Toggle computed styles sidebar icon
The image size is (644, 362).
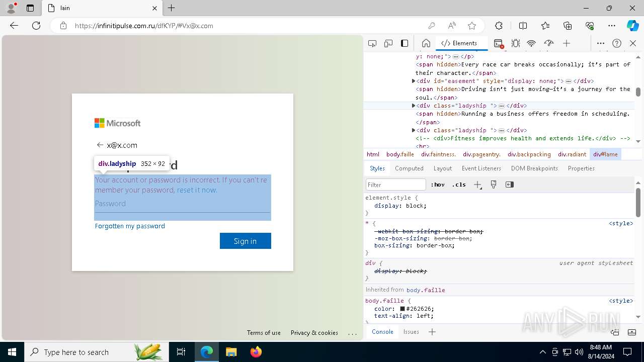tap(510, 185)
